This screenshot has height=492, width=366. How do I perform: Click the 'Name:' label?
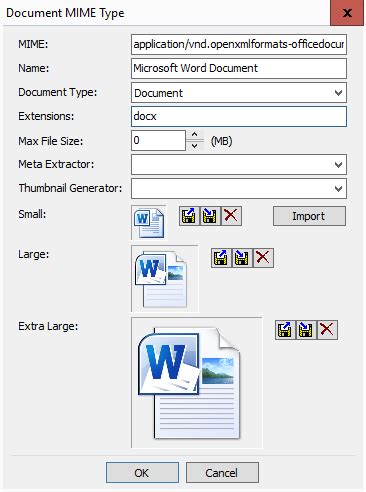tap(34, 68)
